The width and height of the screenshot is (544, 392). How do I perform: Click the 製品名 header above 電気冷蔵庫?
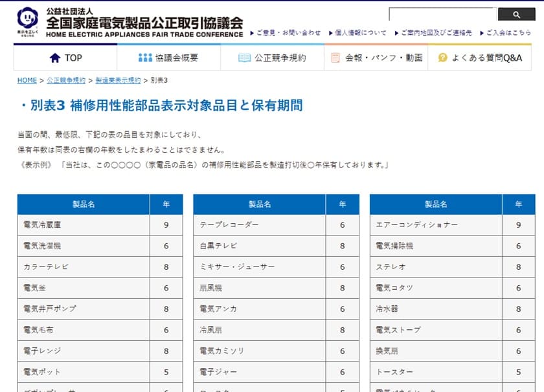84,204
